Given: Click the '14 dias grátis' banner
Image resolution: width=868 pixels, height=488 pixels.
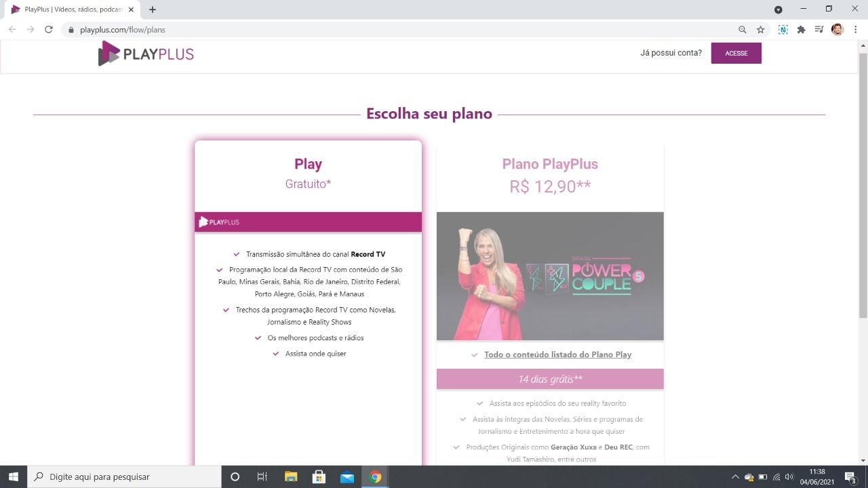Looking at the screenshot, I should 550,379.
